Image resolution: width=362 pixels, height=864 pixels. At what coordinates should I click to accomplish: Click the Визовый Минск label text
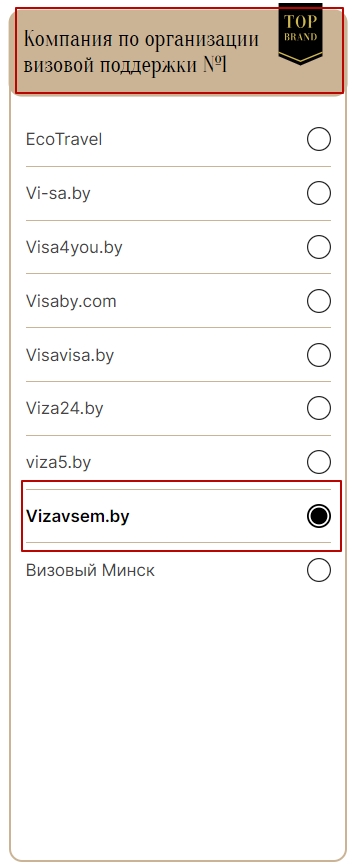(x=90, y=570)
